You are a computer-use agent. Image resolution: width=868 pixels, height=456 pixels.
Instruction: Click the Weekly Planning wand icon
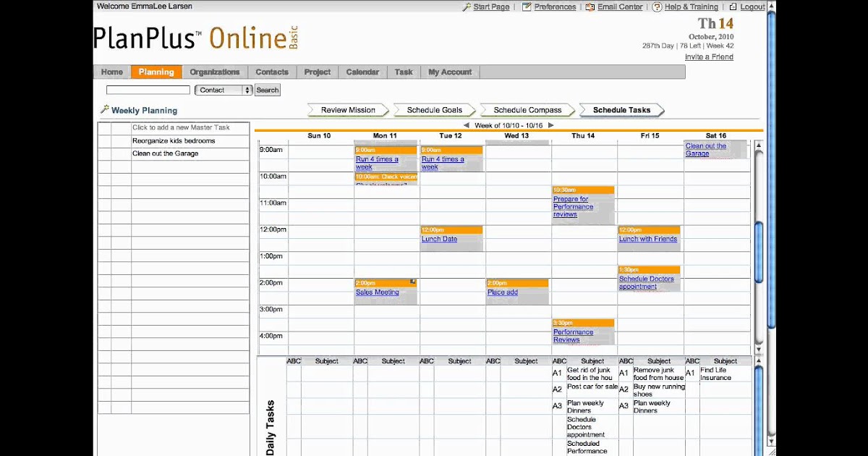[104, 110]
